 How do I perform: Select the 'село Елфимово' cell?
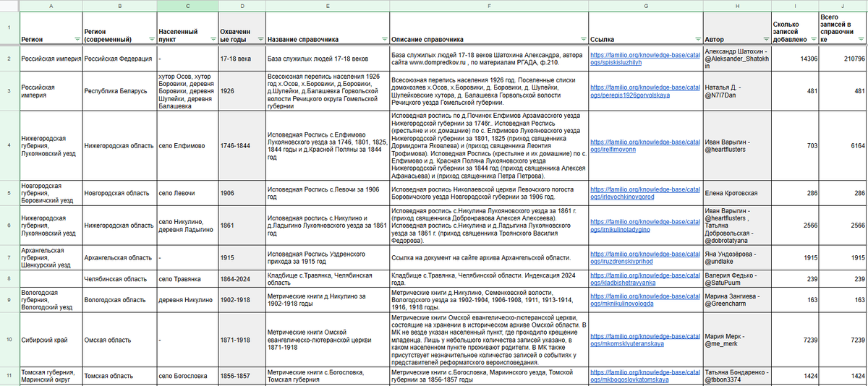(187, 145)
